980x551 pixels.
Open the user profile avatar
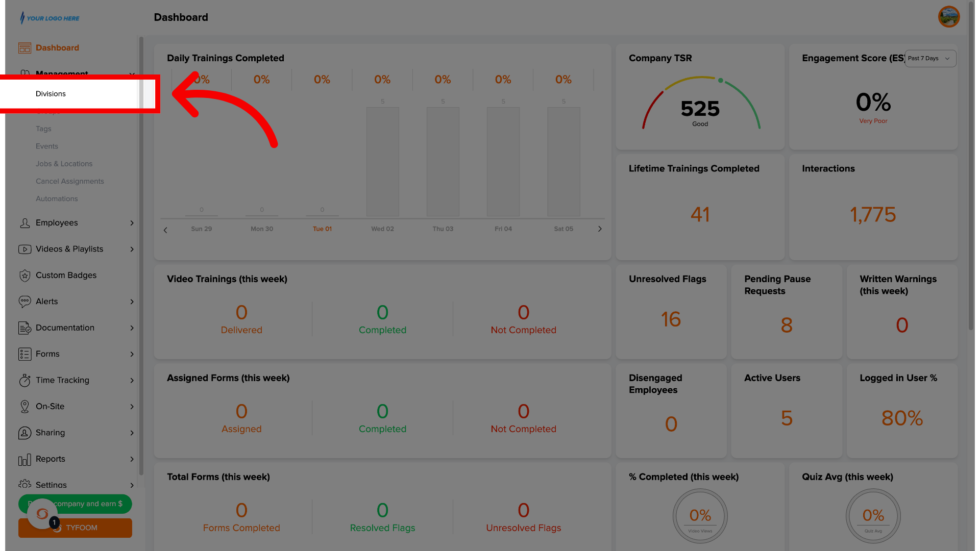(x=949, y=17)
